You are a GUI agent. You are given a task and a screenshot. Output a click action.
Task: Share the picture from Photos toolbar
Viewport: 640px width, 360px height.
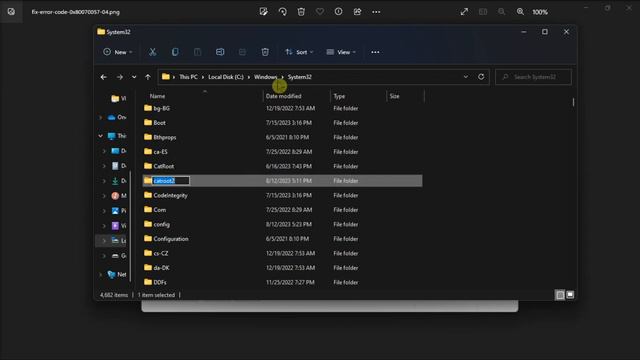357,12
